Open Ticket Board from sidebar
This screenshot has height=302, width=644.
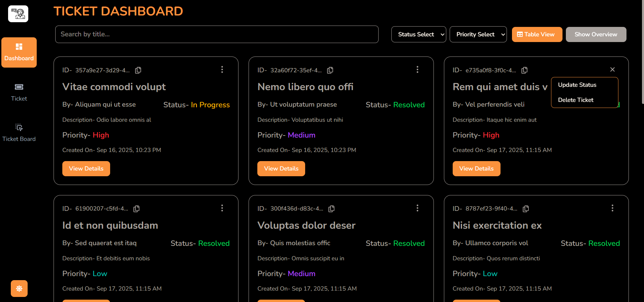19,133
